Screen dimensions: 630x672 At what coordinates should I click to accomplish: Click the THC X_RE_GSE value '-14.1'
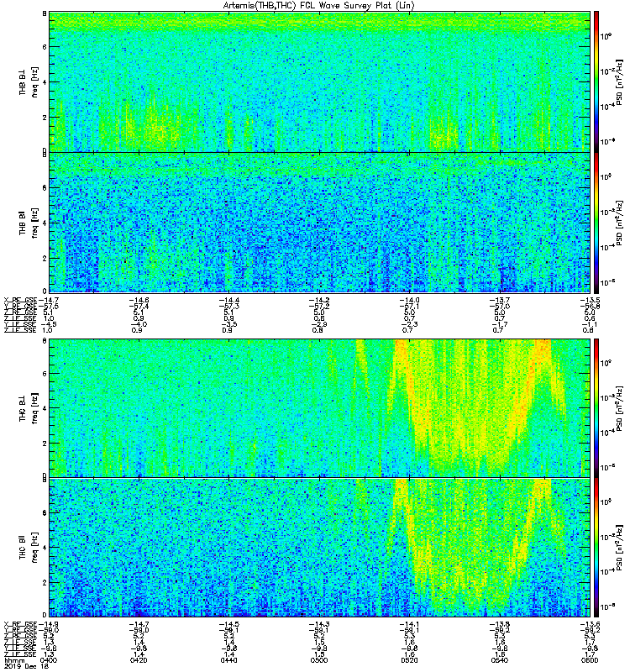pos(409,624)
